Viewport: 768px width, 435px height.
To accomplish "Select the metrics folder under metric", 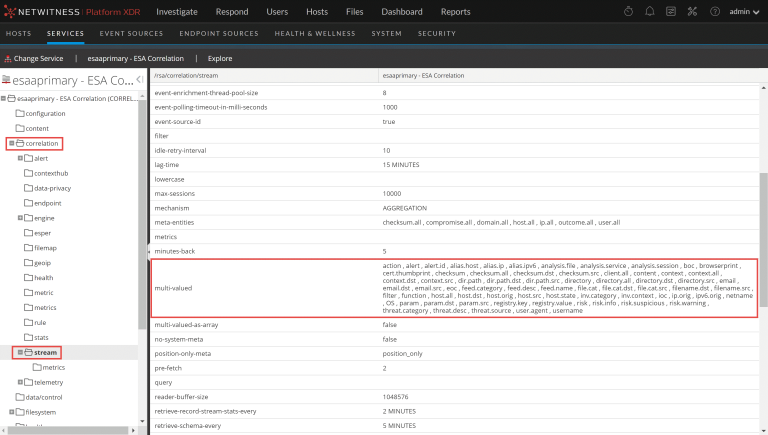I will coord(45,308).
